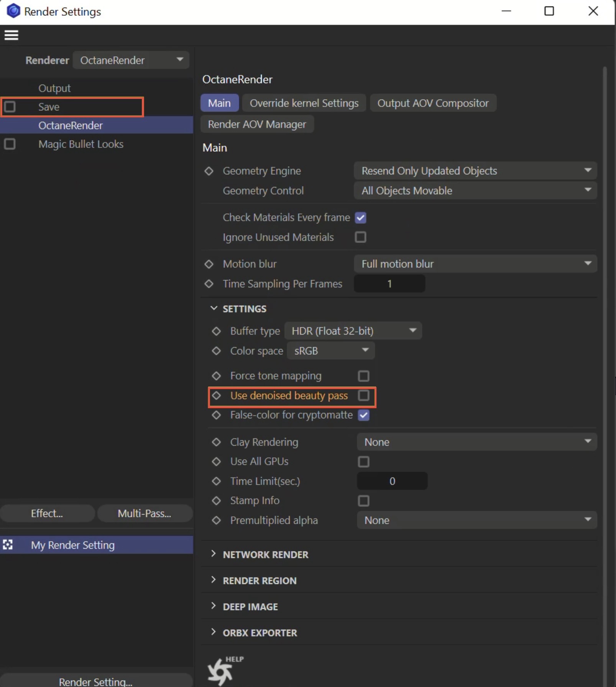
Task: Enable the Stamp Info checkbox
Action: click(364, 501)
